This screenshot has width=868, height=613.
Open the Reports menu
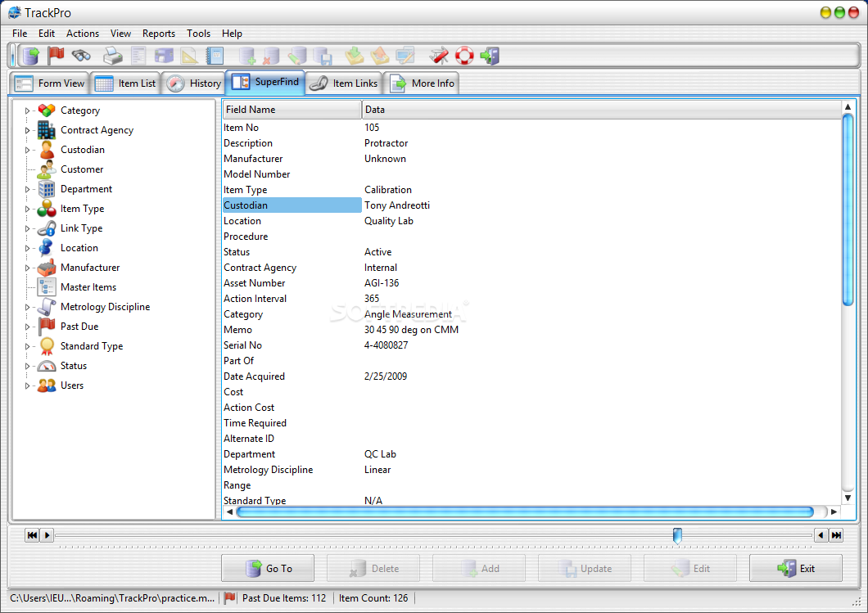click(x=158, y=34)
